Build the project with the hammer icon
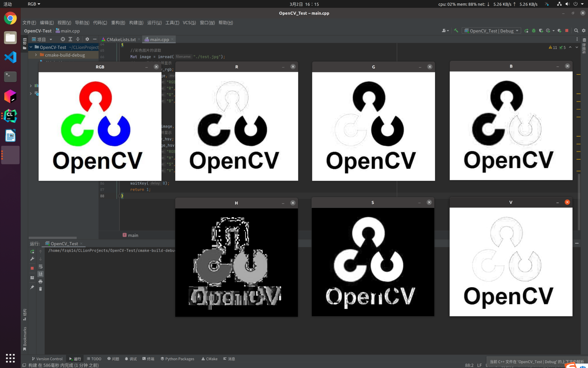The height and width of the screenshot is (368, 588). point(456,31)
